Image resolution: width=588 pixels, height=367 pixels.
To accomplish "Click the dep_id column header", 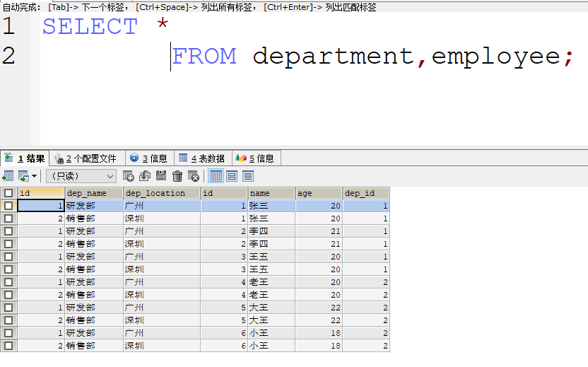I will coord(366,193).
